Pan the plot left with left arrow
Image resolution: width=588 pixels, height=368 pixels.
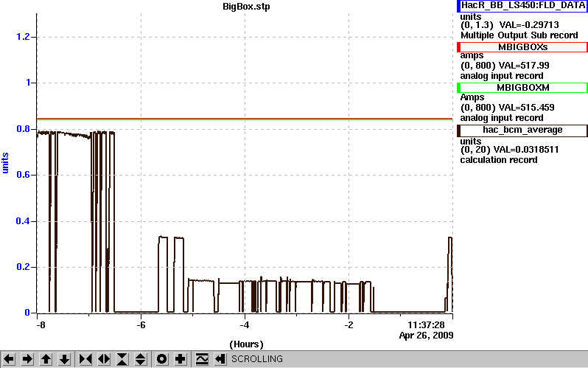pos(9,359)
